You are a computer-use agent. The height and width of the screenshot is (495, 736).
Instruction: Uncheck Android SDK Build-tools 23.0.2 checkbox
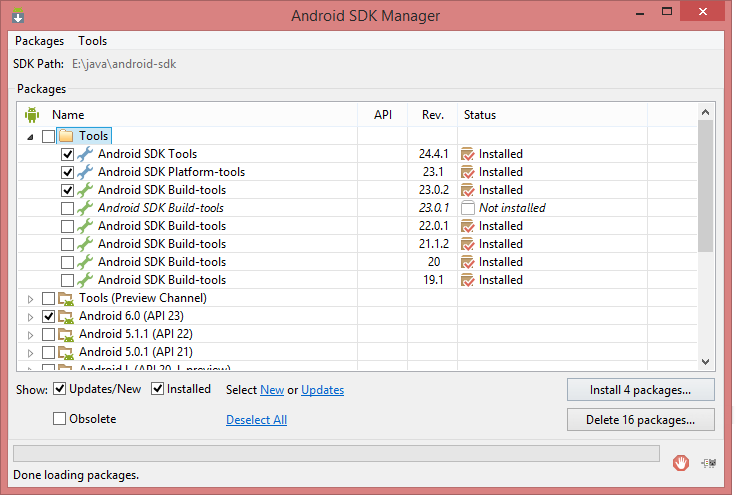tap(68, 190)
